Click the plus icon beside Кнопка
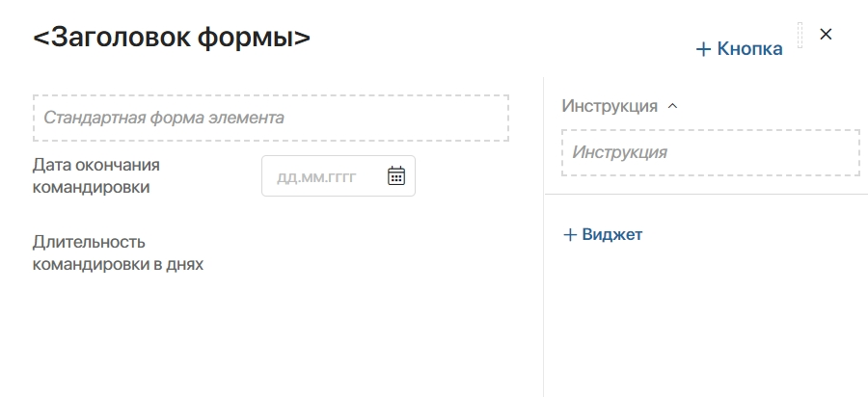Viewport: 868px width, 397px height. tap(703, 49)
